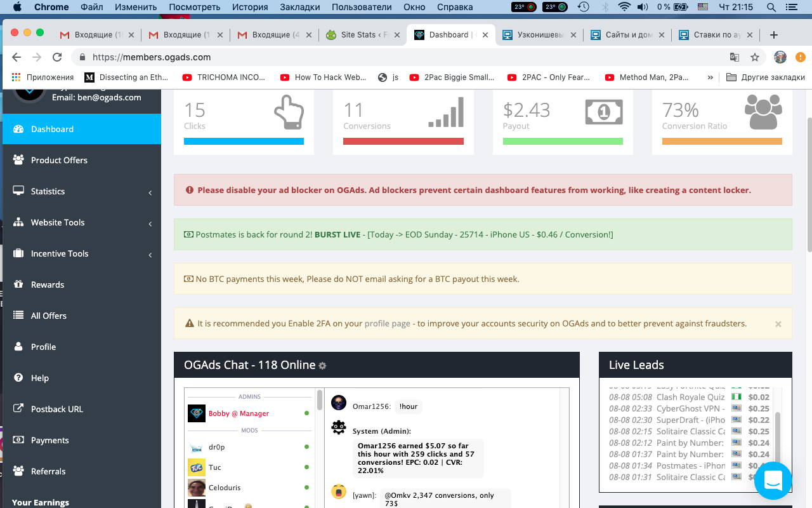
Task: Open All Offers in the sidebar
Action: pos(81,316)
